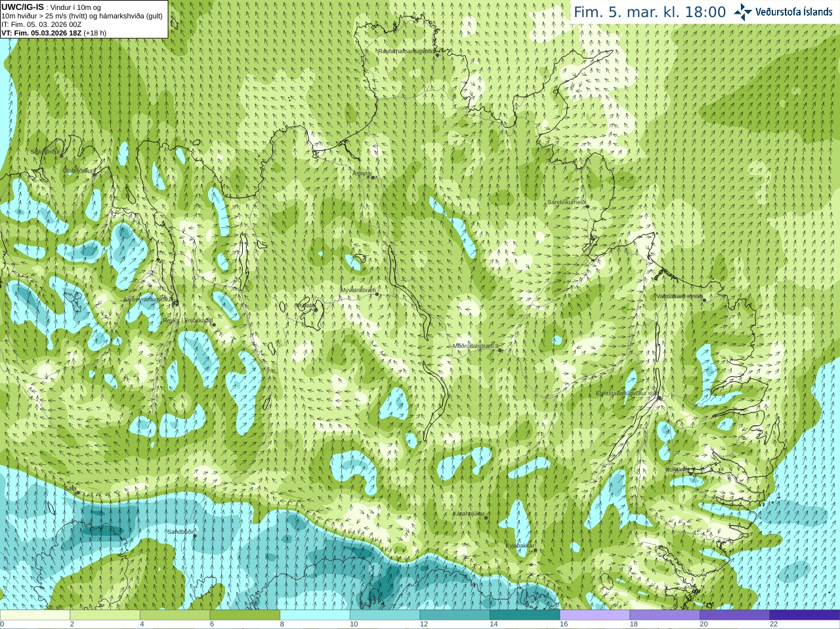Click the Kárahnjúkar station marker

coord(486,518)
